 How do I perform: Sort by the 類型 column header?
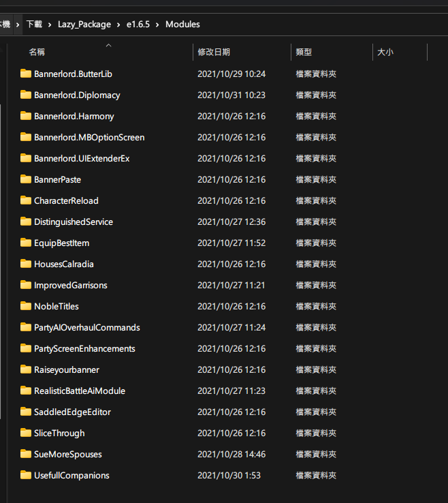pyautogui.click(x=304, y=52)
